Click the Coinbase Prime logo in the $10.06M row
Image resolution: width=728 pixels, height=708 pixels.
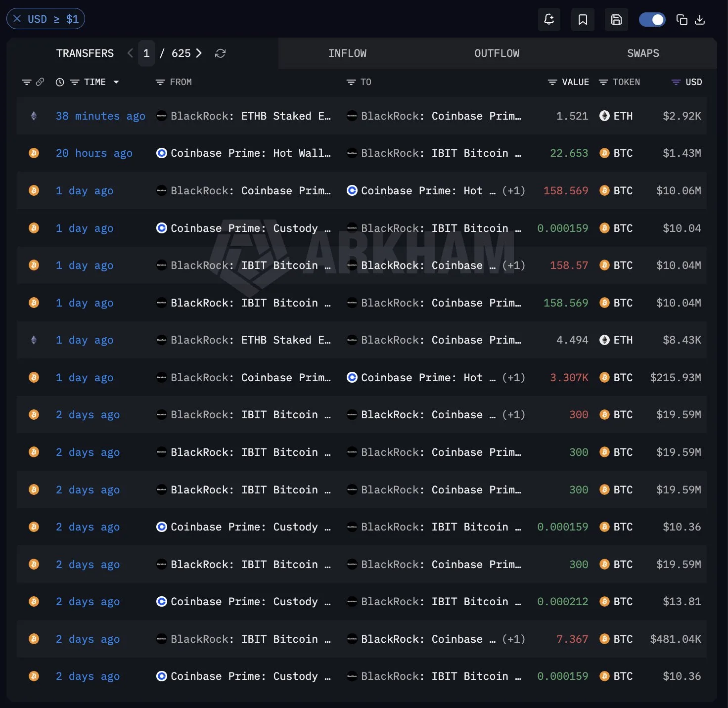pos(352,191)
